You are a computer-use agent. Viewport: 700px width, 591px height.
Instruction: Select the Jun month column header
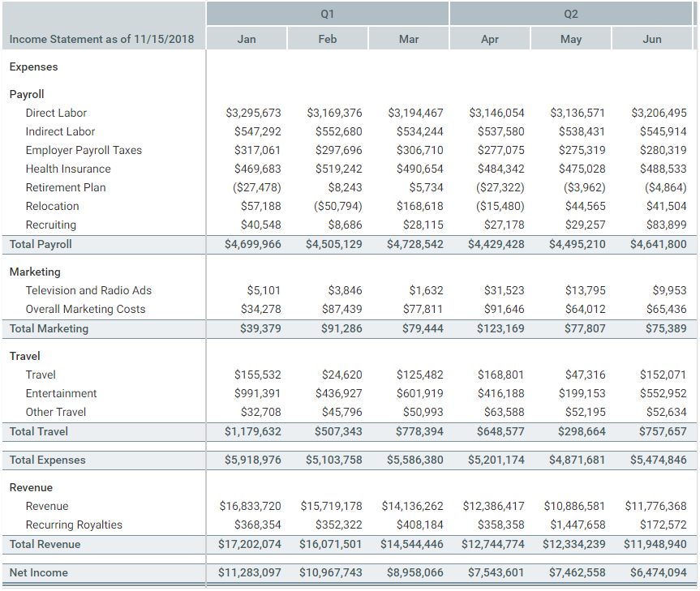(x=651, y=39)
